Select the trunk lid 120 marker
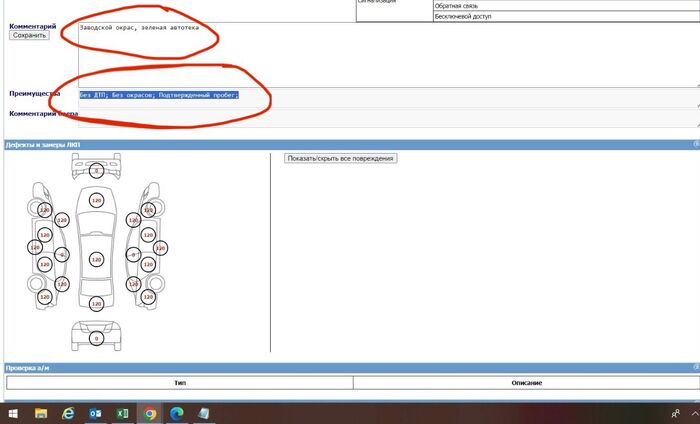This screenshot has width=700, height=424. tap(96, 304)
